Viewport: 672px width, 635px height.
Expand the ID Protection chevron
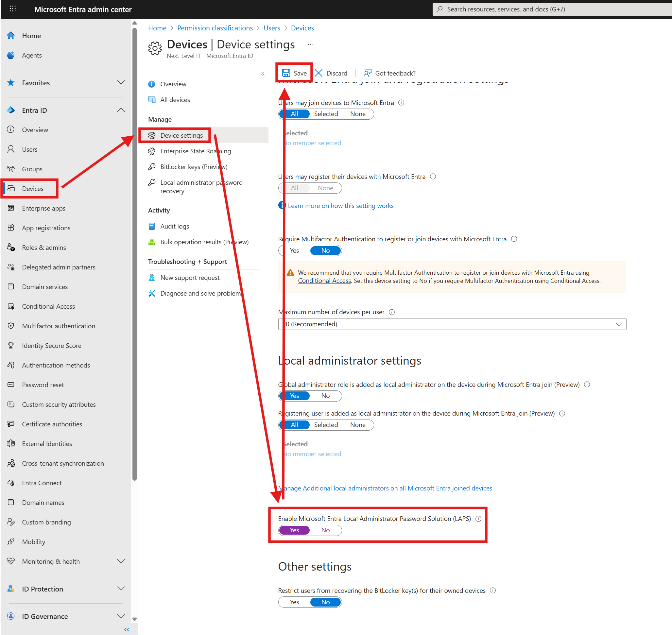pos(121,589)
